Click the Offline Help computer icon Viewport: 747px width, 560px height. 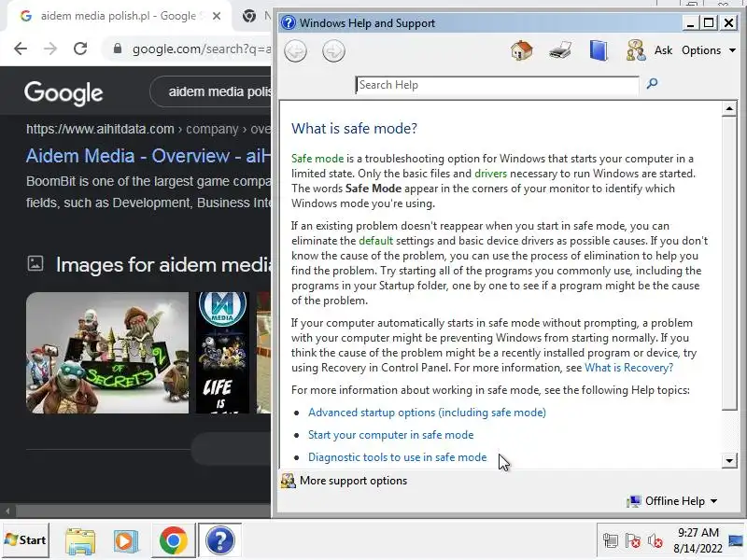(634, 501)
